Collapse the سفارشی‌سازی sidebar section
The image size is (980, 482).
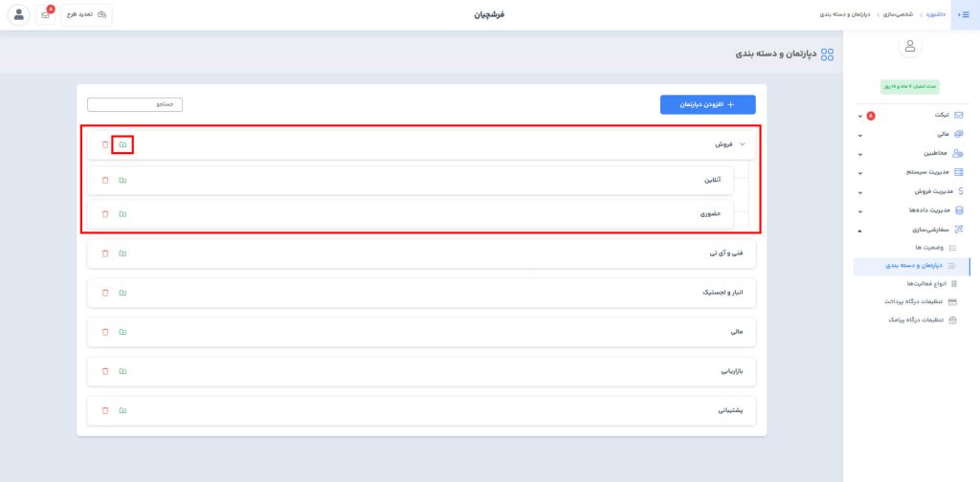909,230
